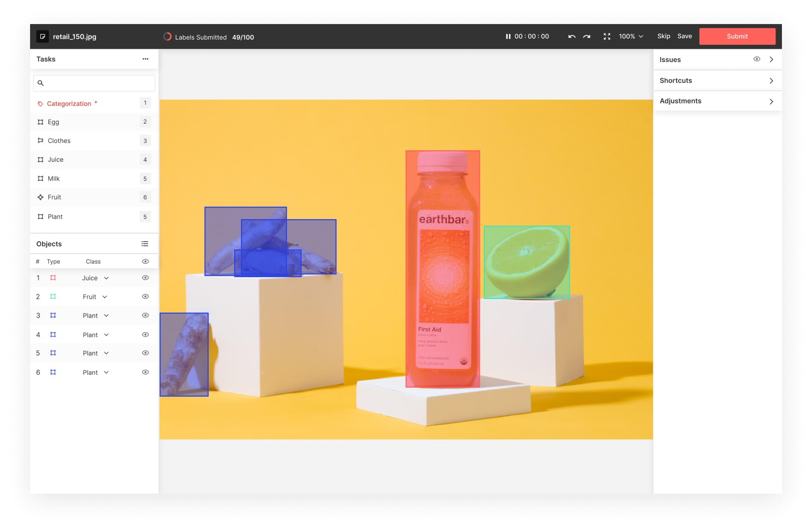The image size is (812, 530).
Task: Open Tasks panel three-dot menu
Action: [145, 59]
